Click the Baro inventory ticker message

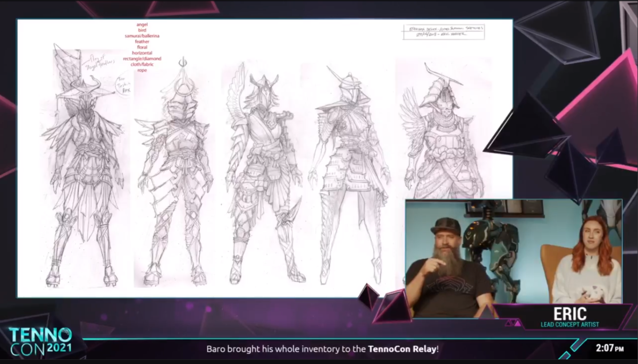323,349
